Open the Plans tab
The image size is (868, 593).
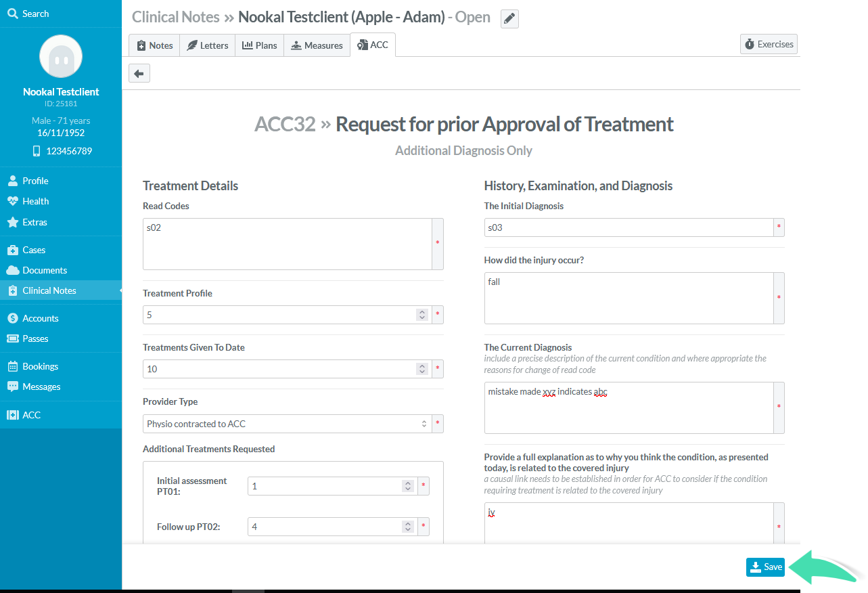click(260, 45)
